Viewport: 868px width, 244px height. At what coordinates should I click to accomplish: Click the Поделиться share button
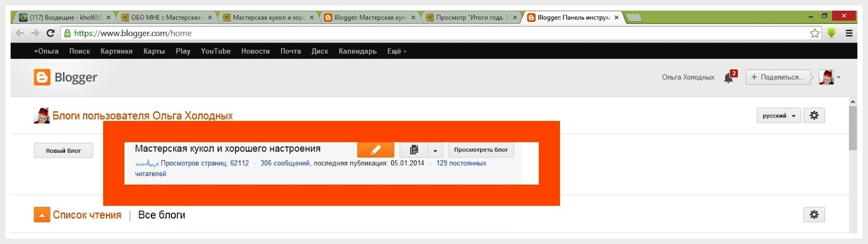[778, 77]
